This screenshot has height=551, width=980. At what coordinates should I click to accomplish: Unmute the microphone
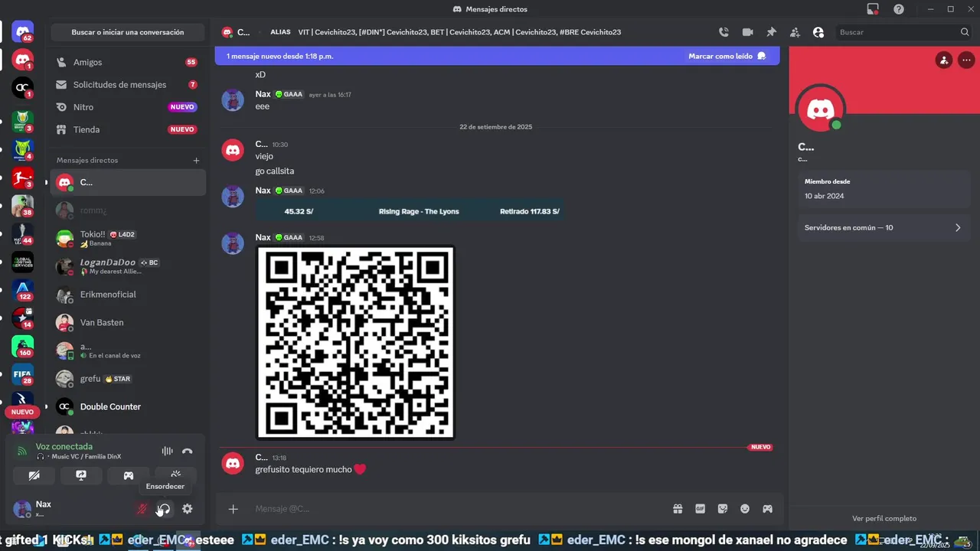pyautogui.click(x=142, y=509)
